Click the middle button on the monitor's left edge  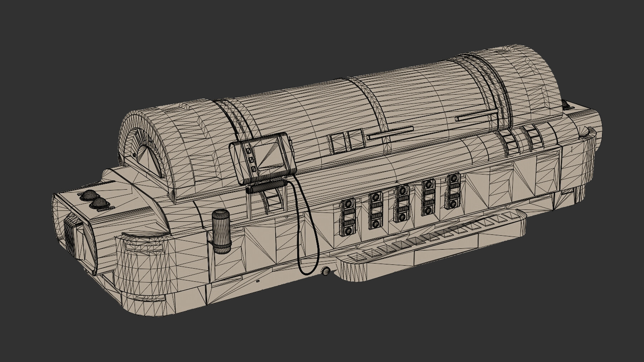(x=251, y=160)
